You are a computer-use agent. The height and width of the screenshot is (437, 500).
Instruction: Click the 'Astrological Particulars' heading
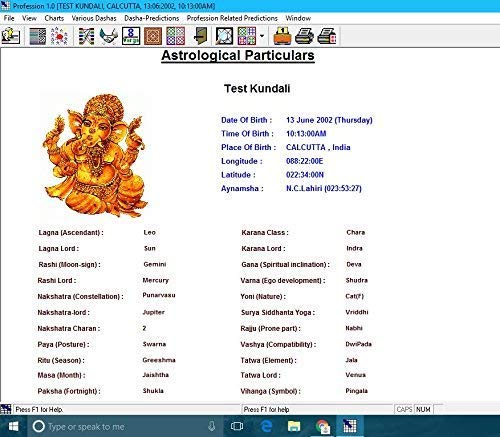(238, 56)
